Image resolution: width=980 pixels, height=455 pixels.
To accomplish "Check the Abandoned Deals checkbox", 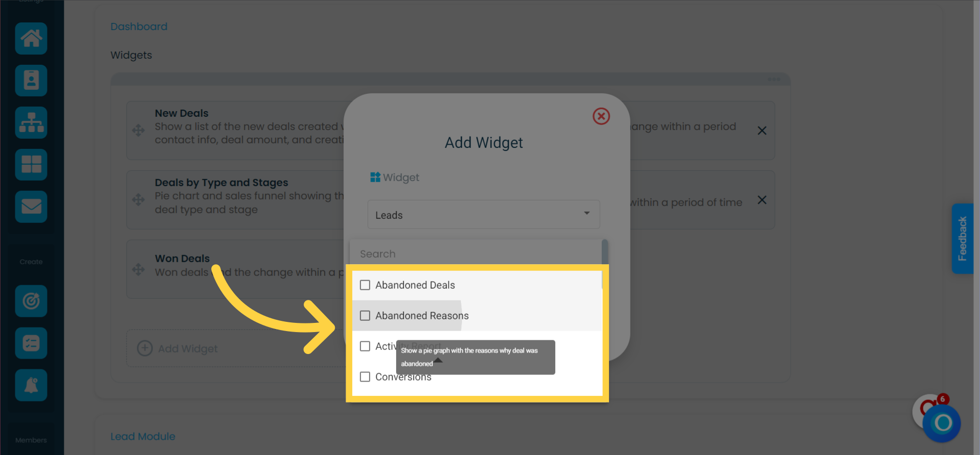I will (365, 285).
